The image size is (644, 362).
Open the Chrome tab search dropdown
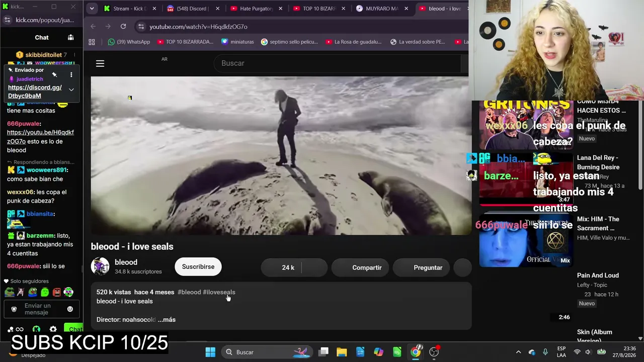click(x=92, y=9)
